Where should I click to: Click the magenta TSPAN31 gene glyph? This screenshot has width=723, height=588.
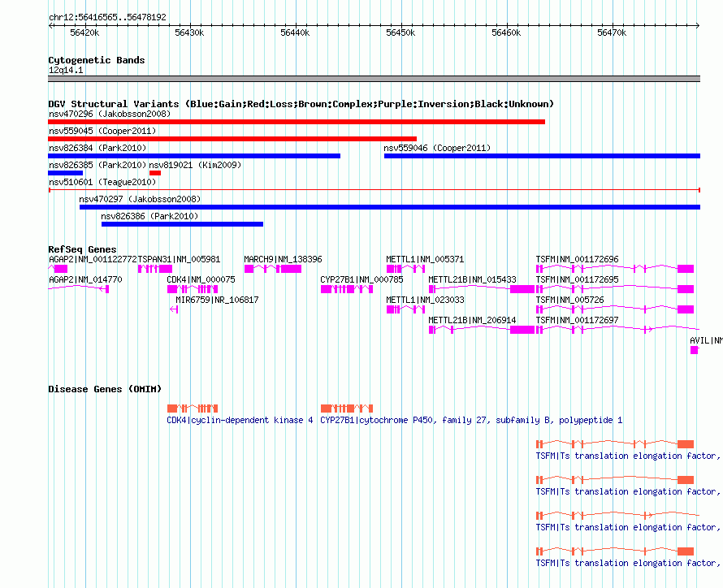tap(155, 269)
